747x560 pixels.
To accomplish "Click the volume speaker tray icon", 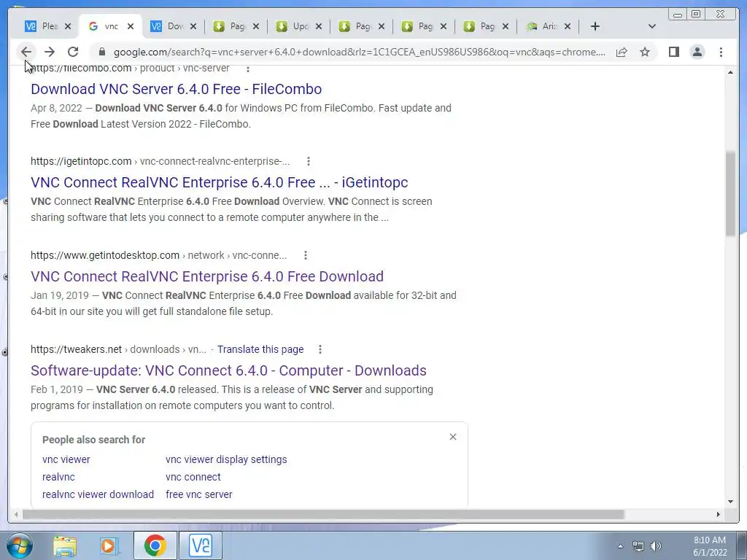I will [656, 546].
